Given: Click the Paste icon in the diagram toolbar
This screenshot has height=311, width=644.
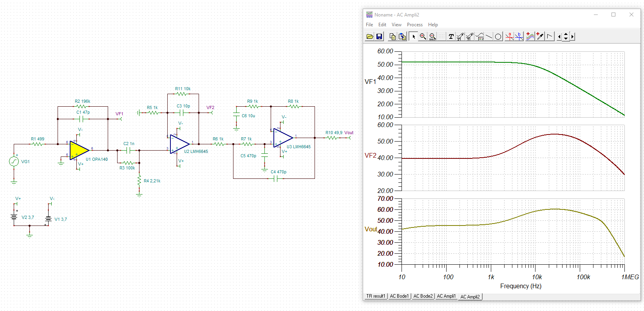Looking at the screenshot, I should point(402,36).
